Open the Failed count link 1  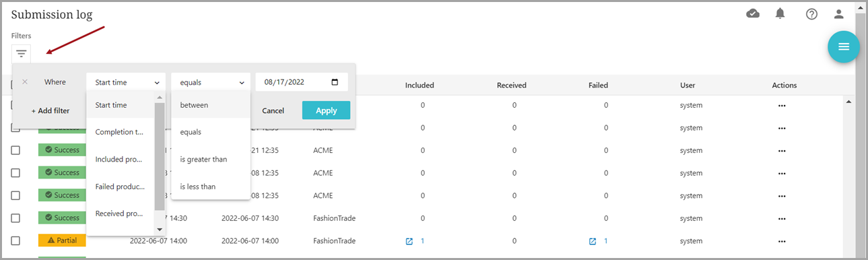pos(605,241)
